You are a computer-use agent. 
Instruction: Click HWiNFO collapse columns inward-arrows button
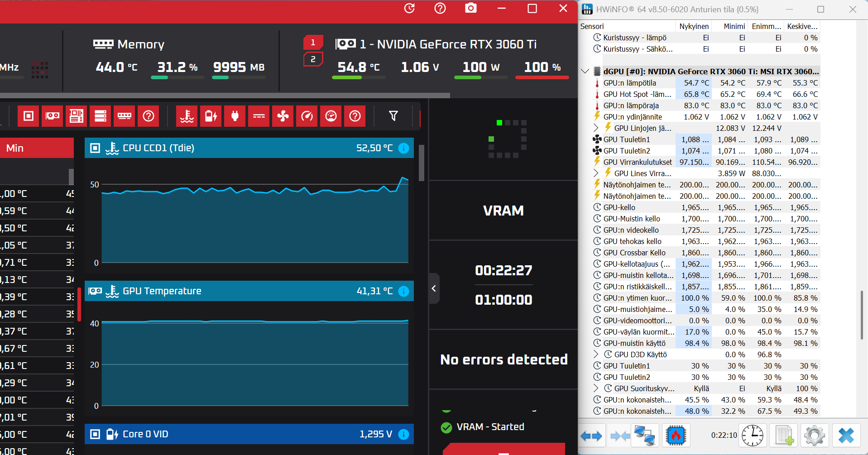pos(620,436)
